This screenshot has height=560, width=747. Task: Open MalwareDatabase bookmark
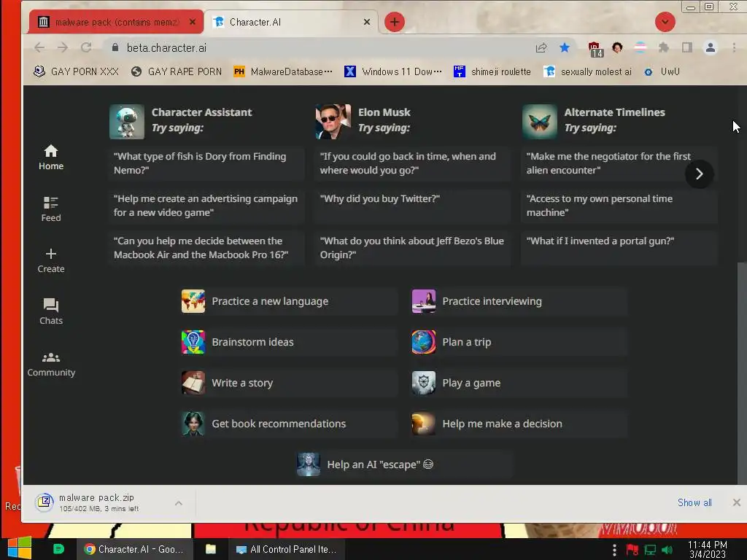click(x=283, y=72)
